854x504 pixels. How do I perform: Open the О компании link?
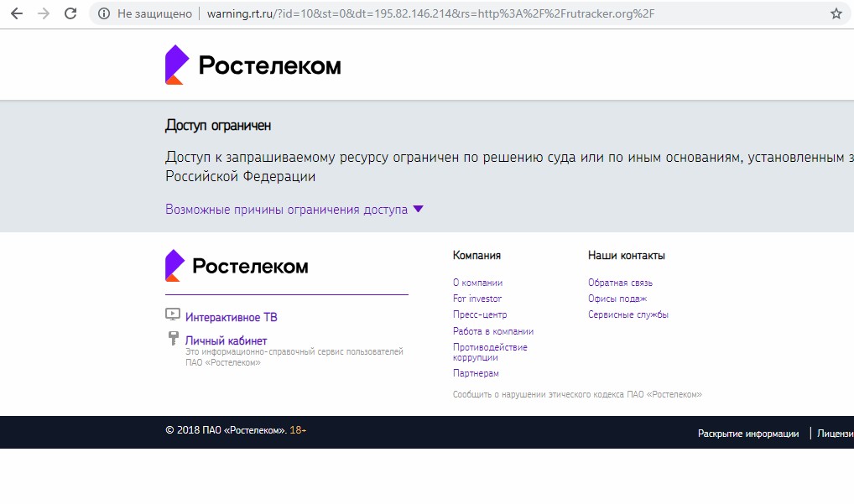click(477, 283)
